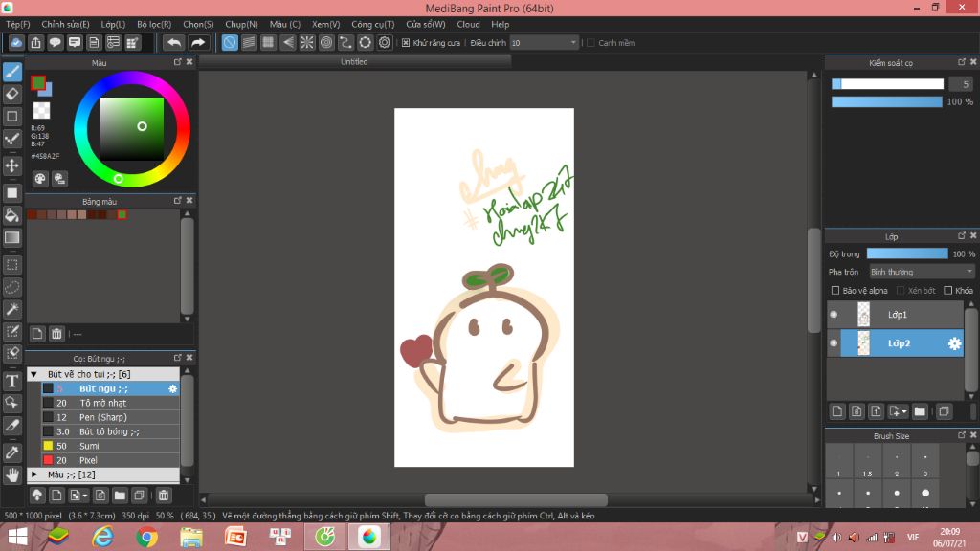The image size is (980, 551).
Task: Hide the Lớp2 layer
Action: pos(834,343)
